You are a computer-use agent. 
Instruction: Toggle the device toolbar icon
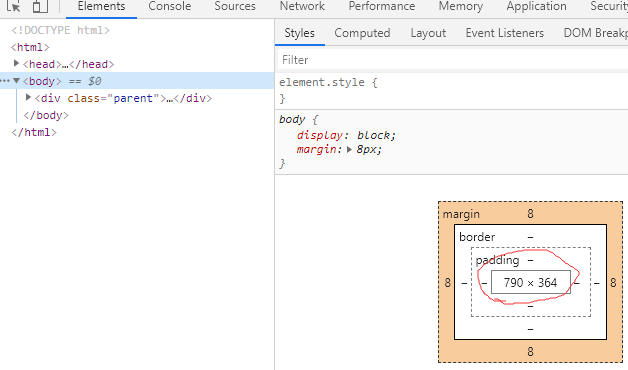[40, 6]
